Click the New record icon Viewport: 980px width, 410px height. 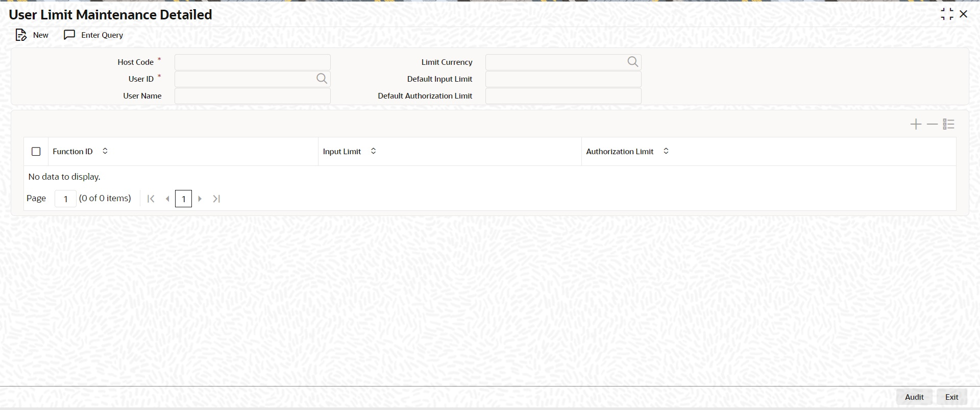pos(21,35)
